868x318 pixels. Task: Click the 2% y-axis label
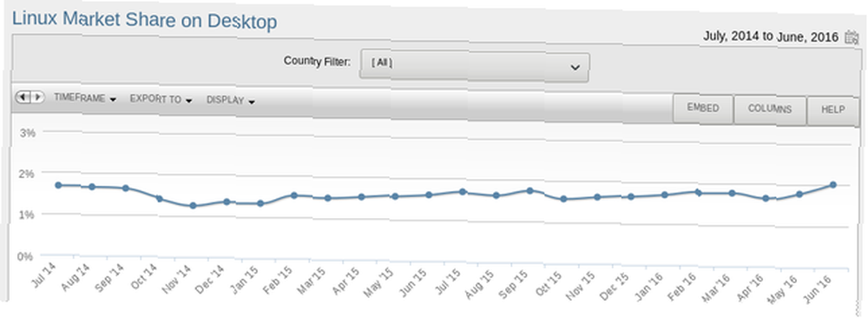pyautogui.click(x=27, y=173)
